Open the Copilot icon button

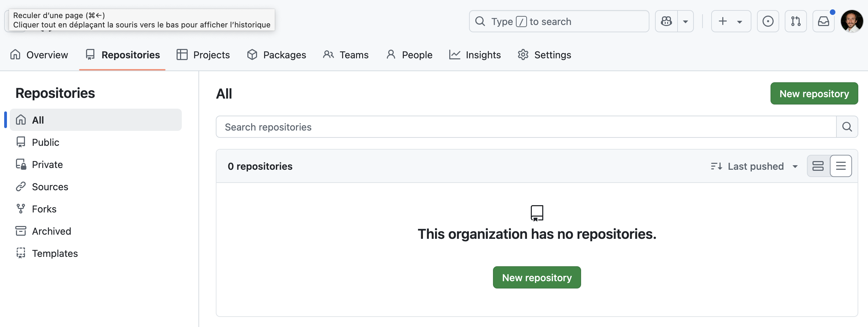point(666,22)
